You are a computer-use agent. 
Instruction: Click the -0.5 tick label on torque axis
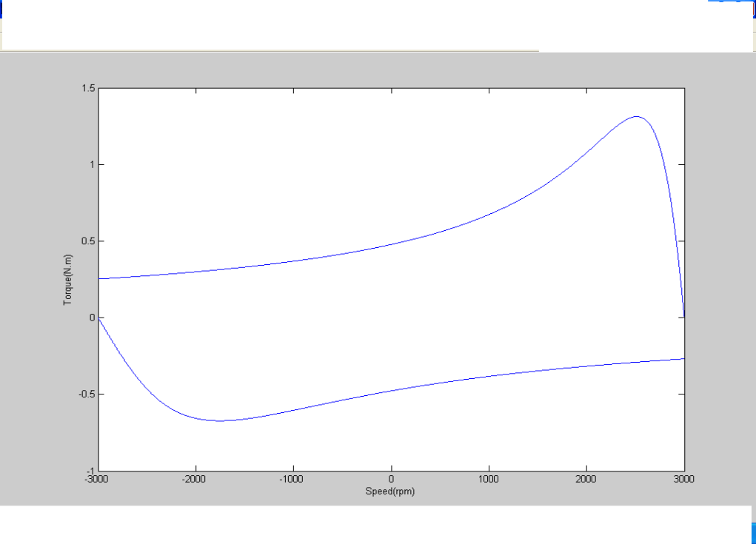87,394
